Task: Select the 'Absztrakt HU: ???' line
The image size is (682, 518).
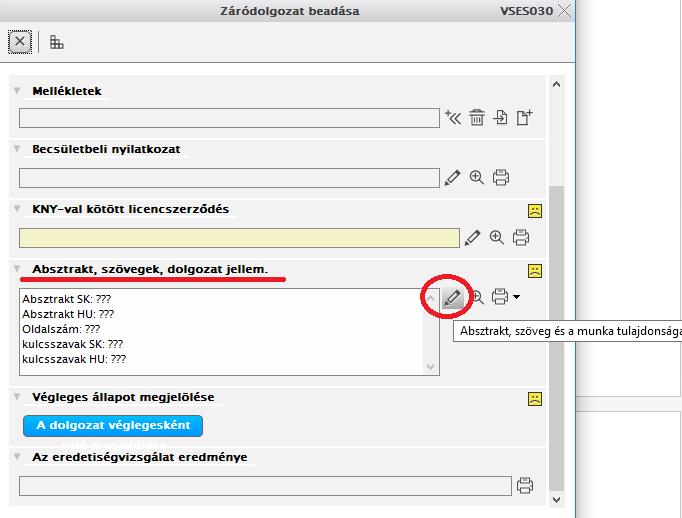Action: tap(68, 314)
